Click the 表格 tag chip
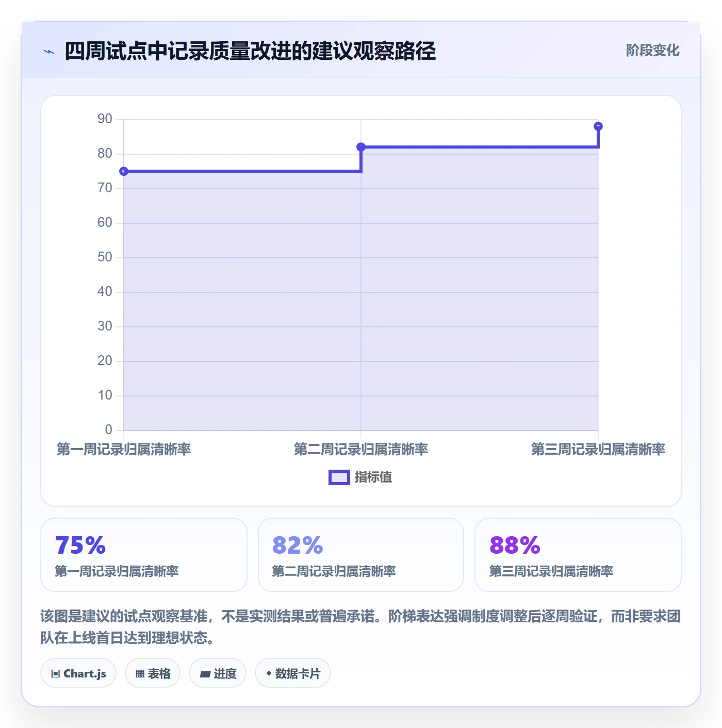This screenshot has width=722, height=728. (x=153, y=673)
